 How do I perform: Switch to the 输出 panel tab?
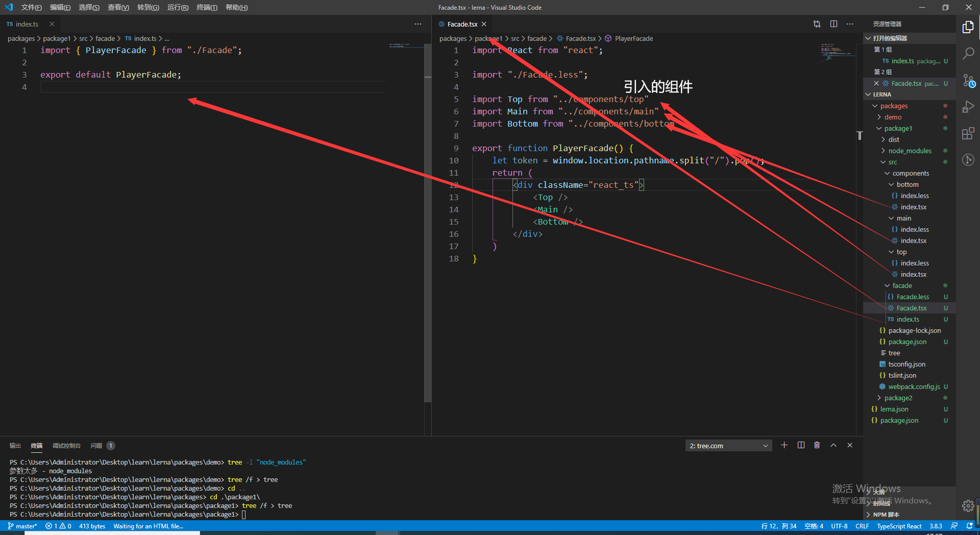click(x=15, y=446)
